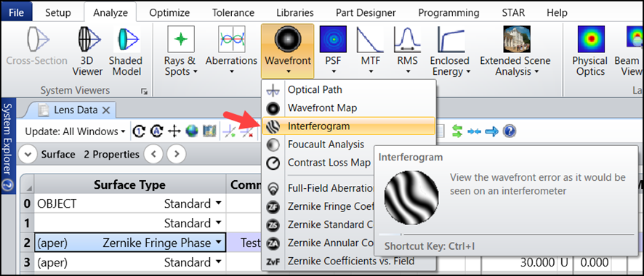Choose Foucault Analysis menu entry
The width and height of the screenshot is (644, 276).
pyautogui.click(x=326, y=145)
